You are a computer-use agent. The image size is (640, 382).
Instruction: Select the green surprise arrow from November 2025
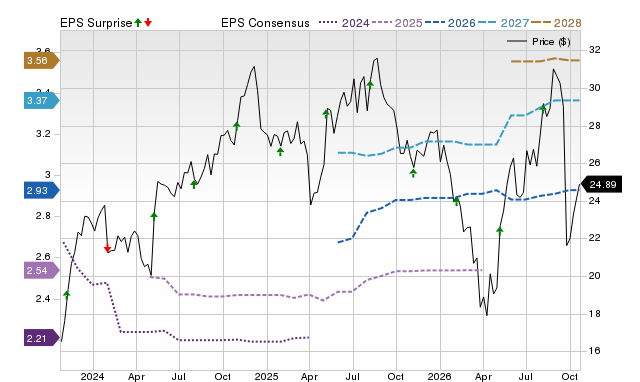click(x=413, y=173)
